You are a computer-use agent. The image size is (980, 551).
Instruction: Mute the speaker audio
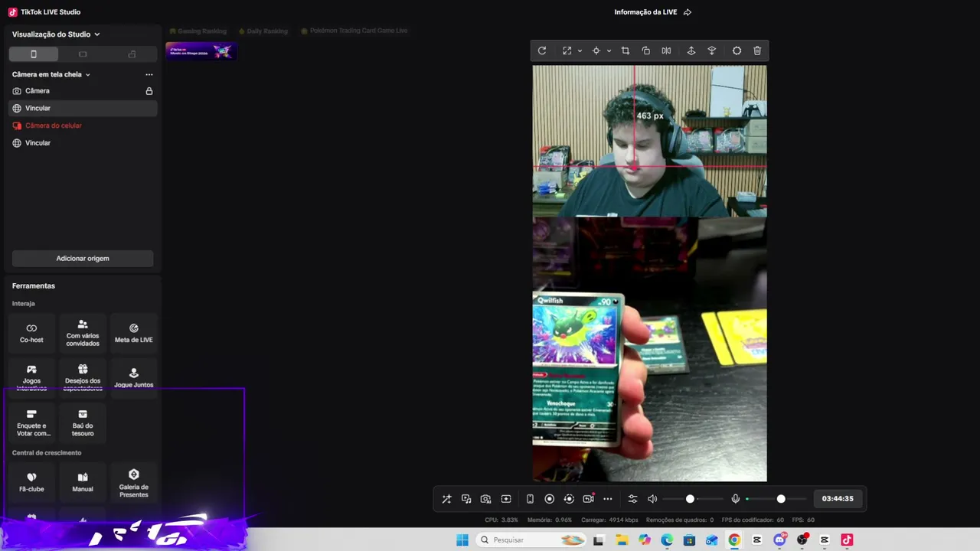(652, 499)
